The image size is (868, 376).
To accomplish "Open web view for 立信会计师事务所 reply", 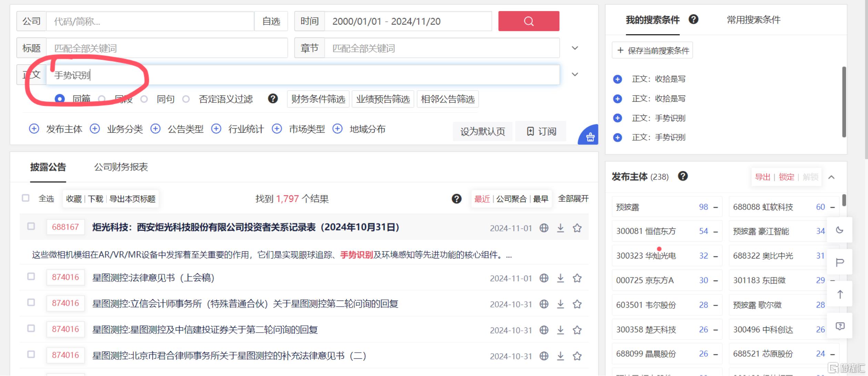I will click(544, 304).
